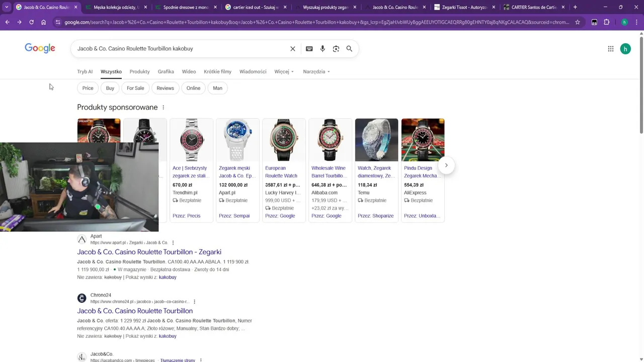The width and height of the screenshot is (644, 362).
Task: Click the page vertical scrollbar thumb
Action: coord(641,84)
